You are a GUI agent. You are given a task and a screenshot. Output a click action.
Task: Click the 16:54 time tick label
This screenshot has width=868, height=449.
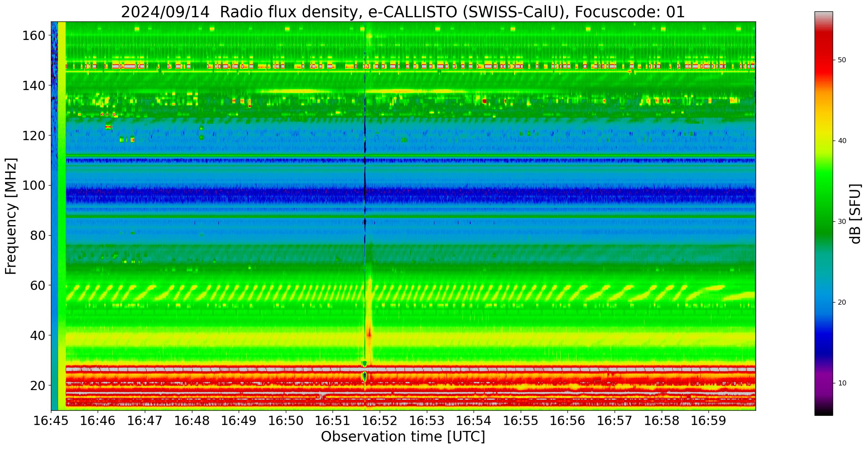coord(474,421)
